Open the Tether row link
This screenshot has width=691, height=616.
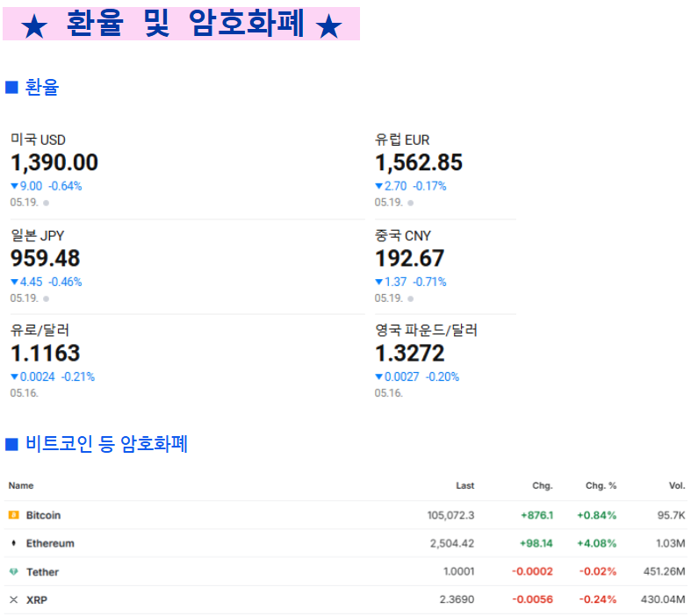tap(42, 572)
